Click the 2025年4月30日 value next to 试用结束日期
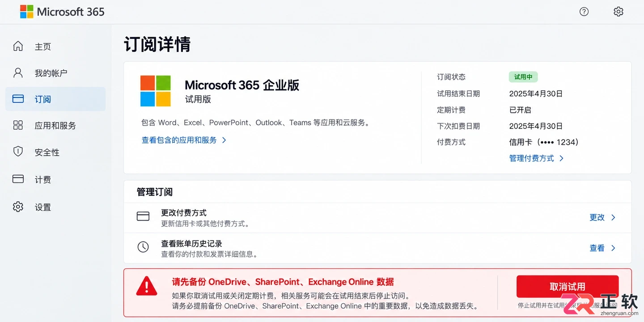The width and height of the screenshot is (644, 322). pos(536,93)
